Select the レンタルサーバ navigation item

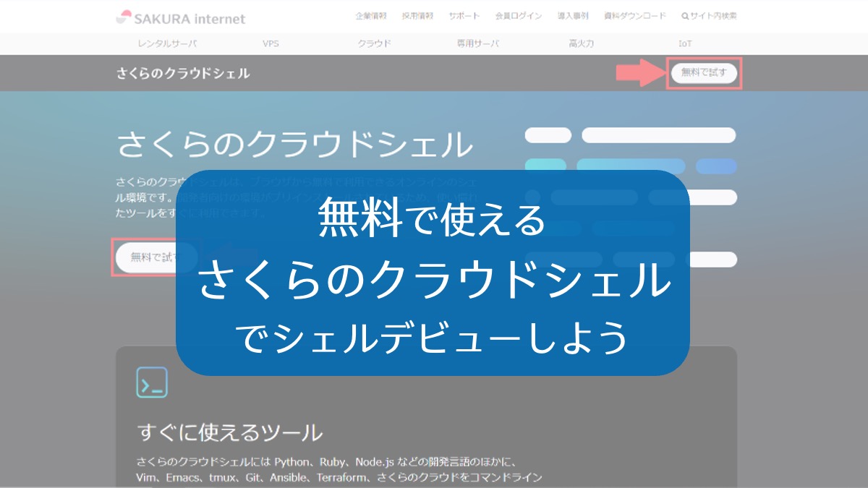coord(167,43)
